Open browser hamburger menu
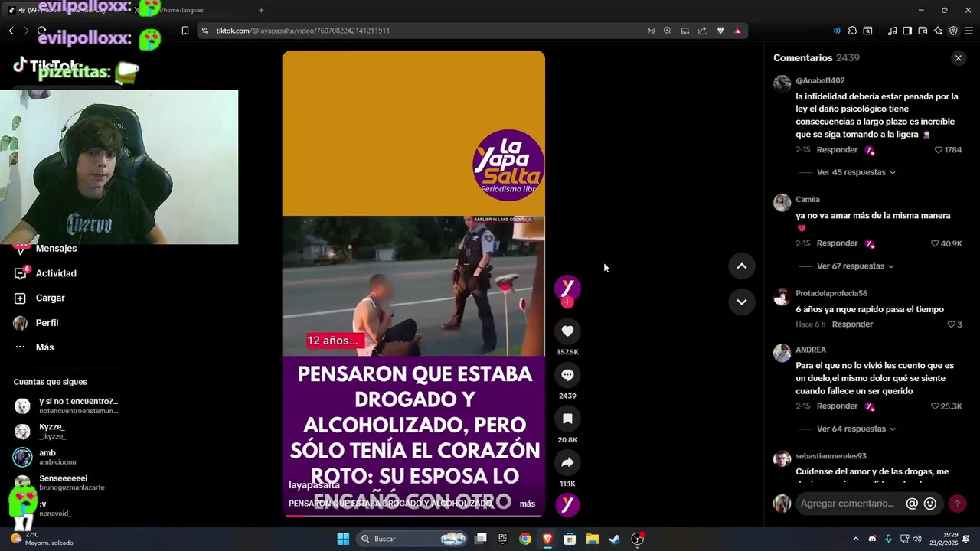This screenshot has height=551, width=980. coord(969,31)
